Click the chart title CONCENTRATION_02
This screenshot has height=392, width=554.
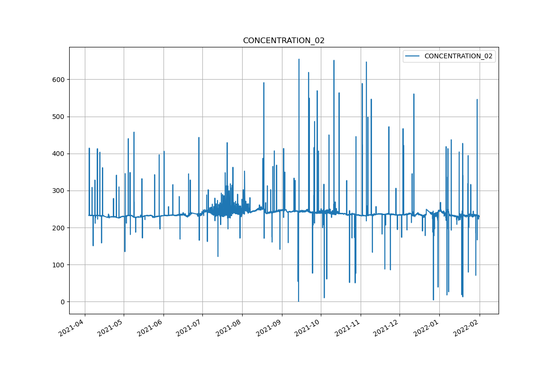coord(283,41)
